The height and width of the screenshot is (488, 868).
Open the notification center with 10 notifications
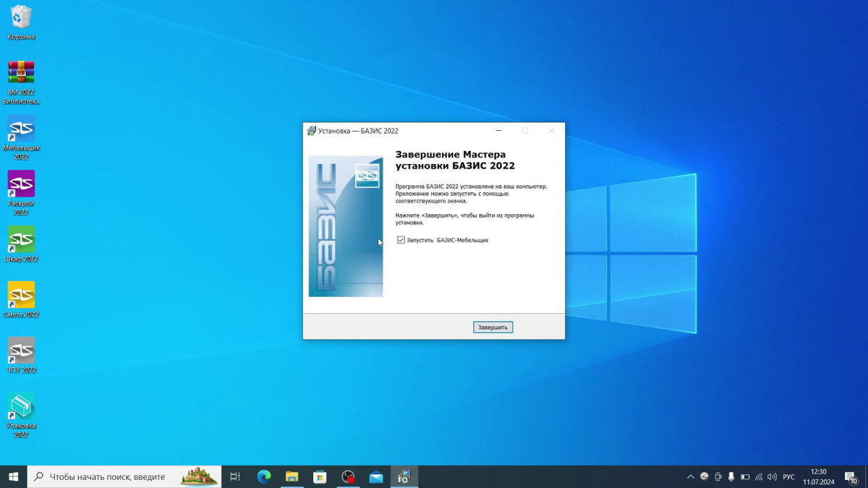point(851,477)
